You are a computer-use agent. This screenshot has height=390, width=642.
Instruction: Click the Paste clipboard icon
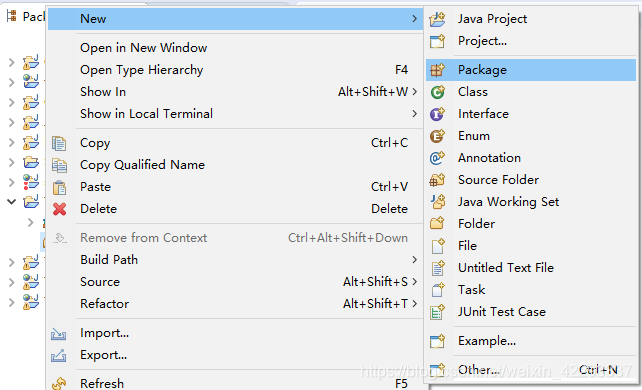59,187
